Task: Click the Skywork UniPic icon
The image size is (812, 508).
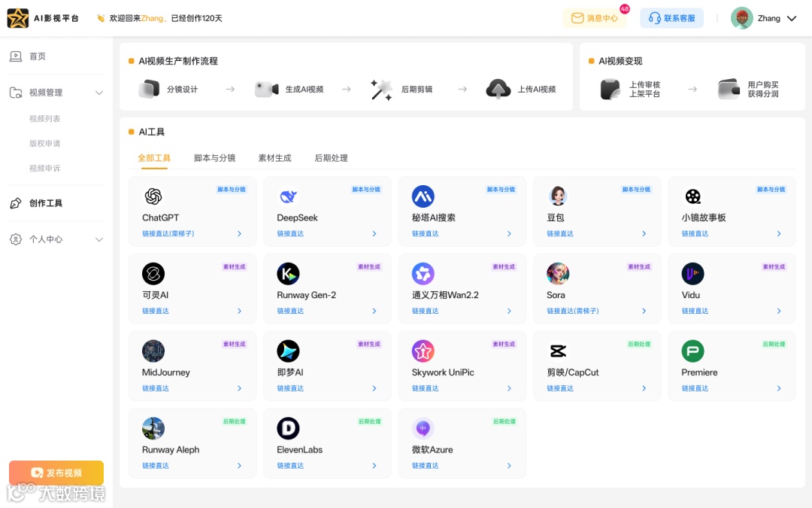Action: point(423,351)
